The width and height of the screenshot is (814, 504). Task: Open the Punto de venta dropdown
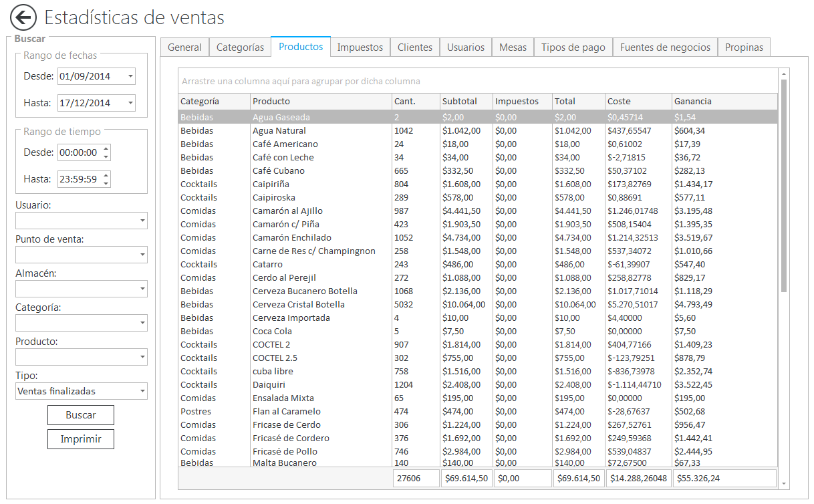pos(142,255)
